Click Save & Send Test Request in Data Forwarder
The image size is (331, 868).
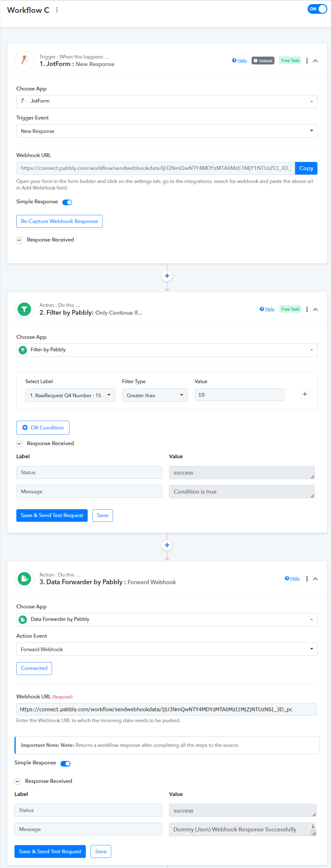(x=50, y=851)
